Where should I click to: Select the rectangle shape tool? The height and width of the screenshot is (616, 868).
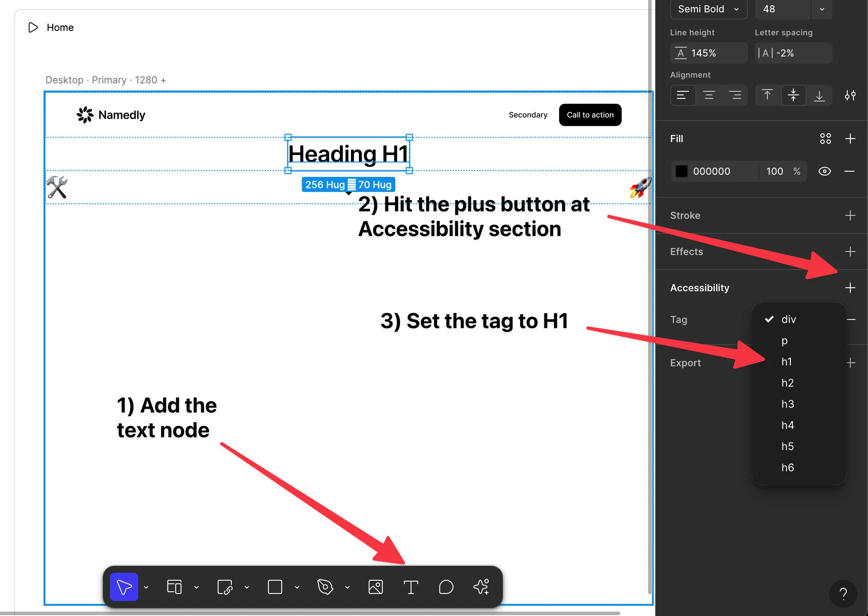pos(275,587)
